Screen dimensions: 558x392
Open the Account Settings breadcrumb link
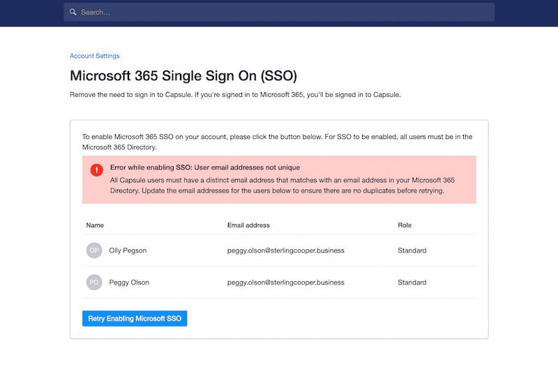click(94, 56)
